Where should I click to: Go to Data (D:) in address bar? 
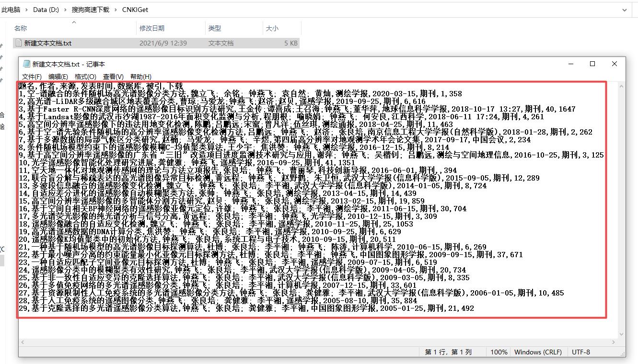pos(46,10)
